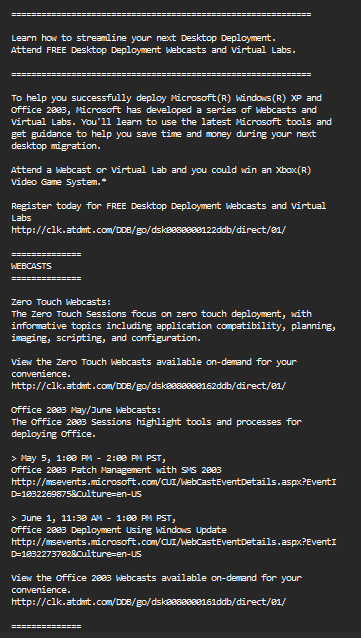Click the 'Video Game System.*' text
Image resolution: width=361 pixels, height=638 pixels.
click(x=59, y=182)
